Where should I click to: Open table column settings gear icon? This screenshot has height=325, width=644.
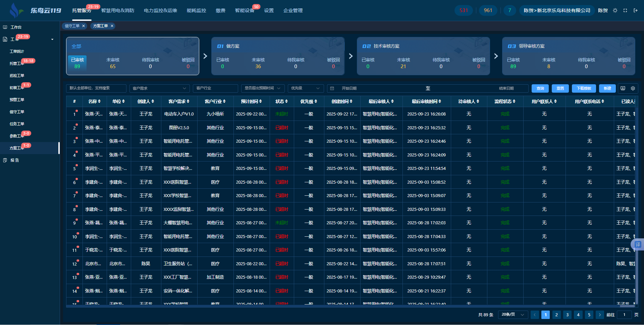633,88
